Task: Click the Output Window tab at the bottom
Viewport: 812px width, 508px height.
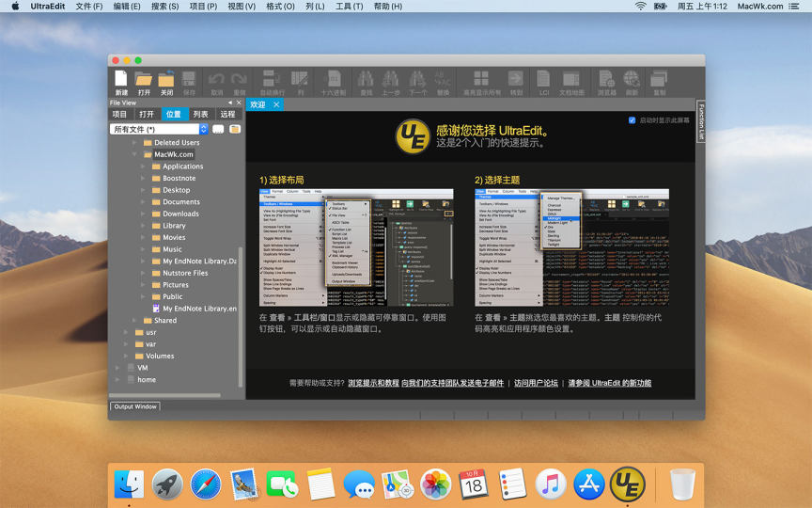Action: (135, 406)
